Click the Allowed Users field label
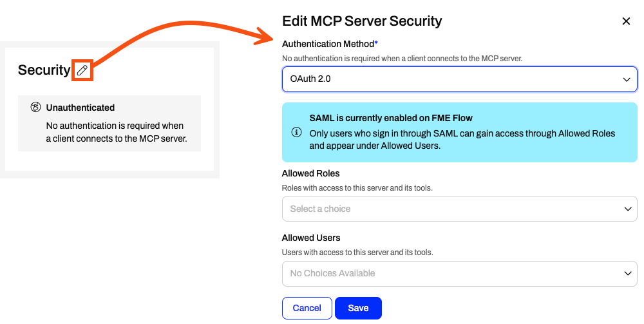 click(x=311, y=238)
